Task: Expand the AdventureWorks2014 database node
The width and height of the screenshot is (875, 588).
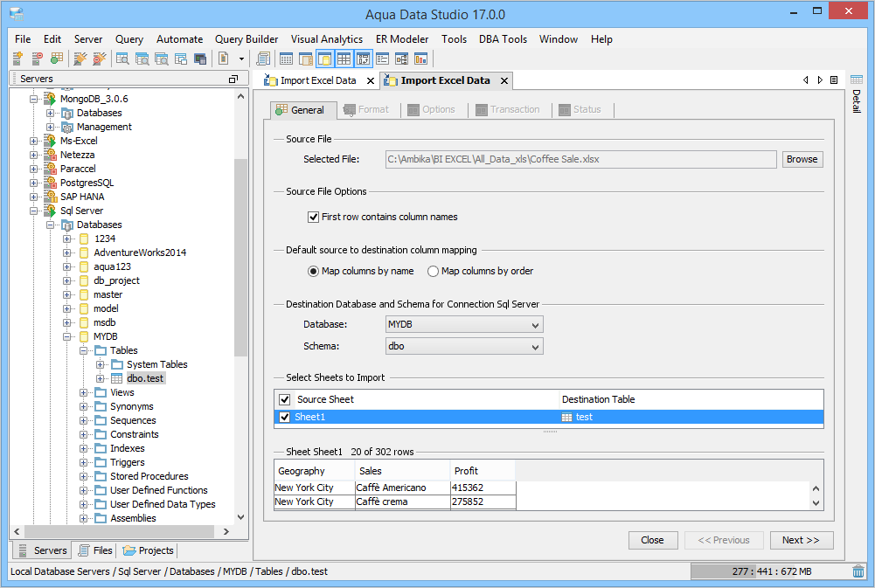Action: tap(67, 252)
